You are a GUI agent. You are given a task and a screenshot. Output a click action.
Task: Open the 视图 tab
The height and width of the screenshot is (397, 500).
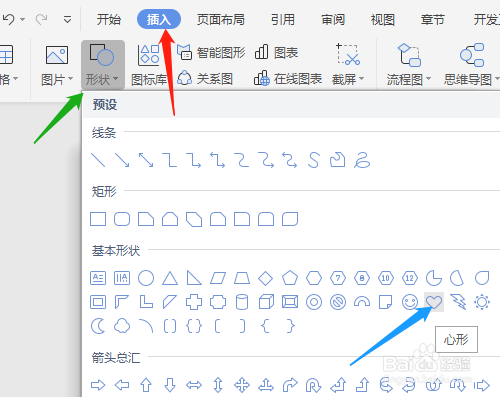383,19
